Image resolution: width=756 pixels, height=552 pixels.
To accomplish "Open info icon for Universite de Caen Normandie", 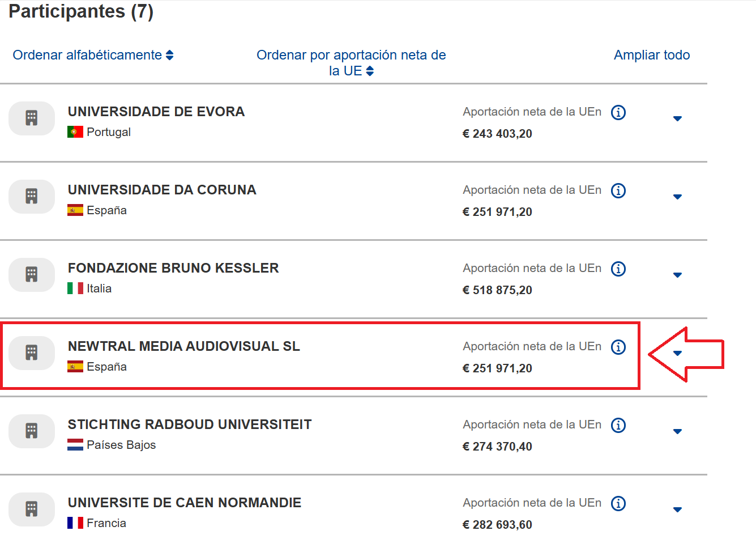I will [x=618, y=503].
